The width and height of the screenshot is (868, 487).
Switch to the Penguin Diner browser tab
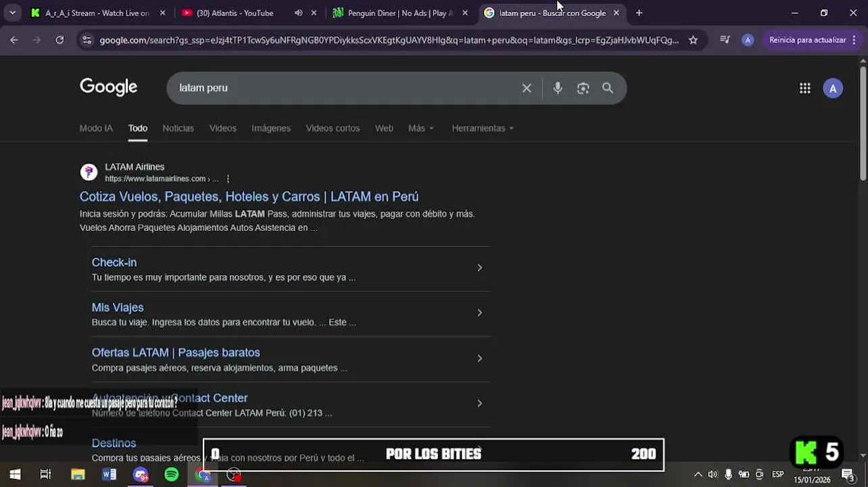(400, 13)
